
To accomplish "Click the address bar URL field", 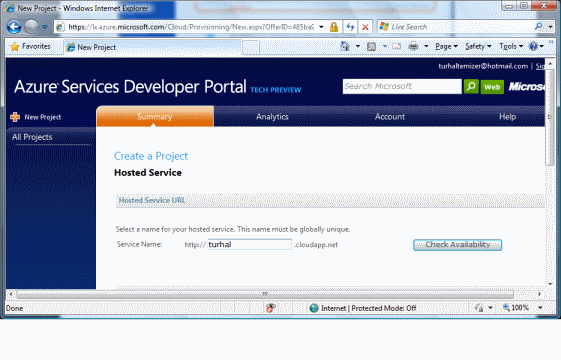I will click(191, 27).
